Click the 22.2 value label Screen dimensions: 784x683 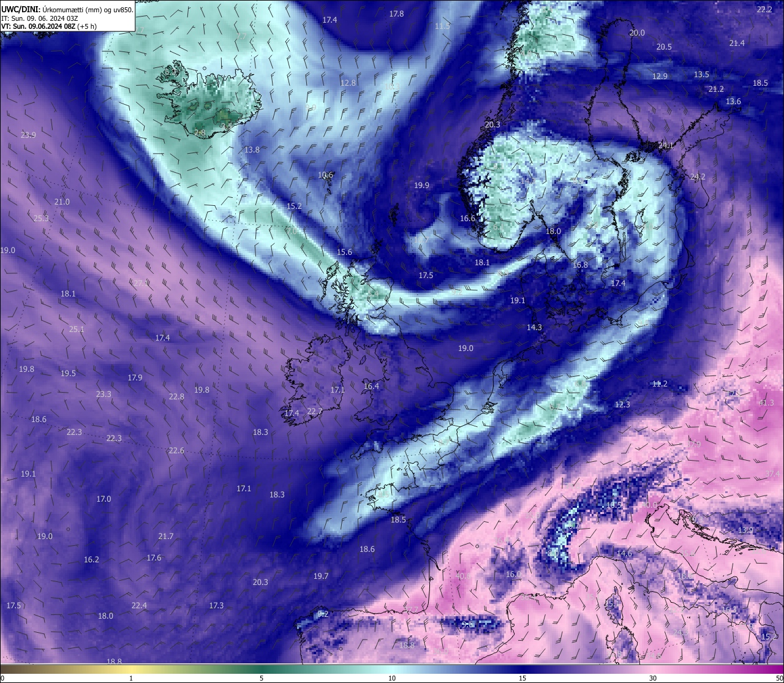pyautogui.click(x=764, y=9)
